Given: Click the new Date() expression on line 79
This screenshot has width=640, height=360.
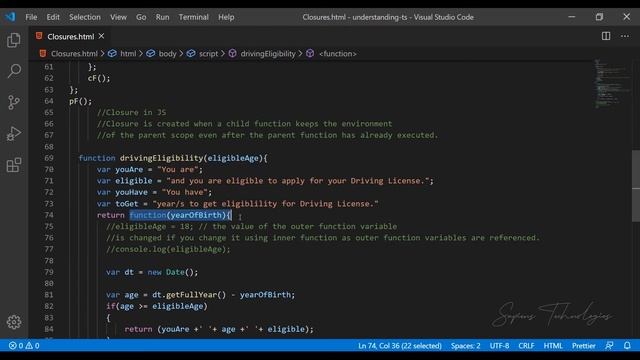Looking at the screenshot, I should coord(172,272).
